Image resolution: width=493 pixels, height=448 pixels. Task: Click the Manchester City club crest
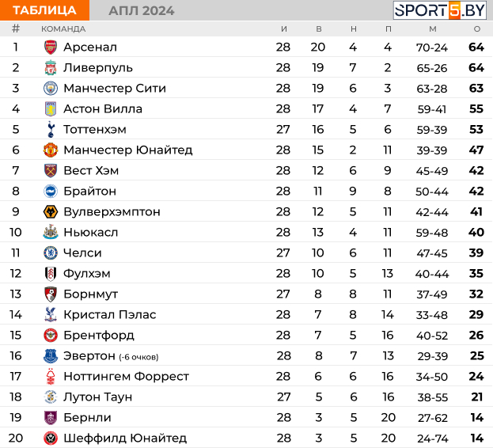click(51, 89)
